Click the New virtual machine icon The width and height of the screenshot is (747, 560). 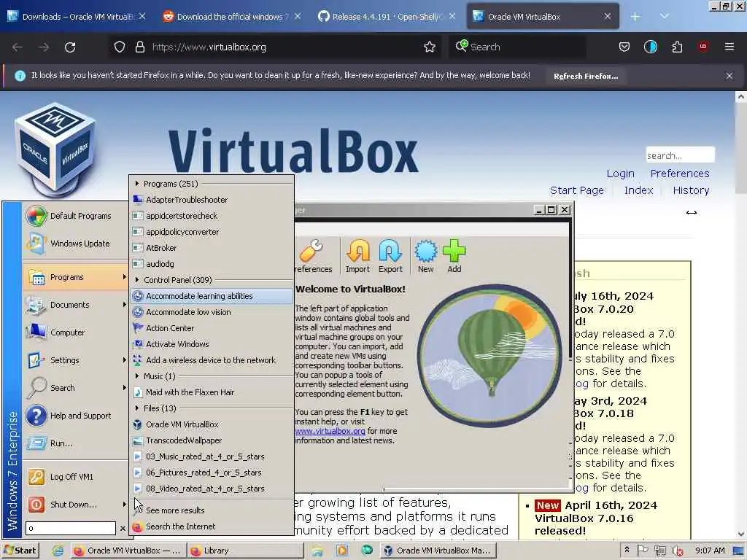425,256
